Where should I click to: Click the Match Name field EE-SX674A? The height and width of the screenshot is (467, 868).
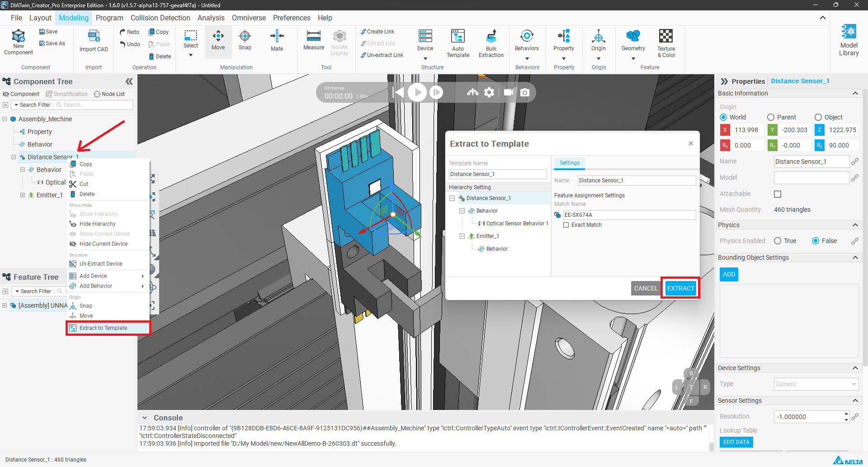click(629, 215)
